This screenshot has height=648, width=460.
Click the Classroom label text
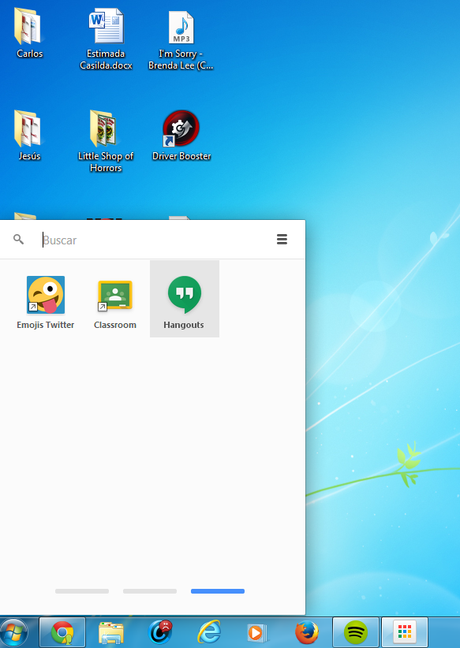point(115,325)
